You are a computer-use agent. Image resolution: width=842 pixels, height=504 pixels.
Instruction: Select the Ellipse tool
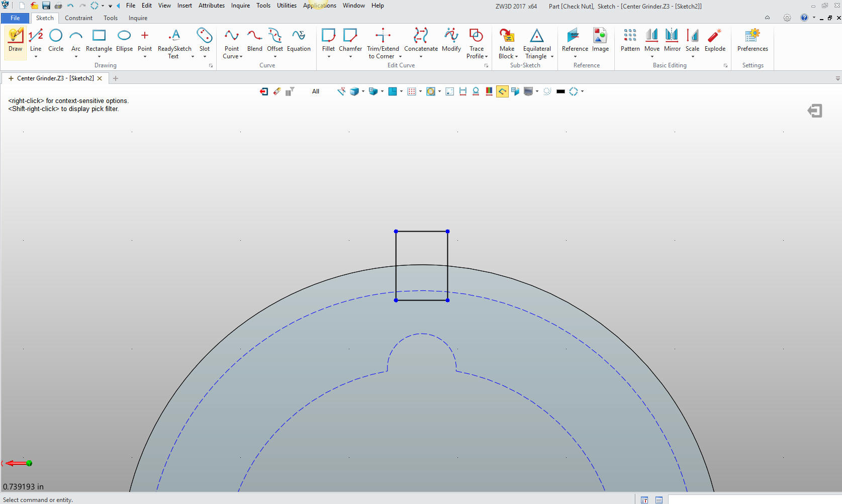click(124, 41)
